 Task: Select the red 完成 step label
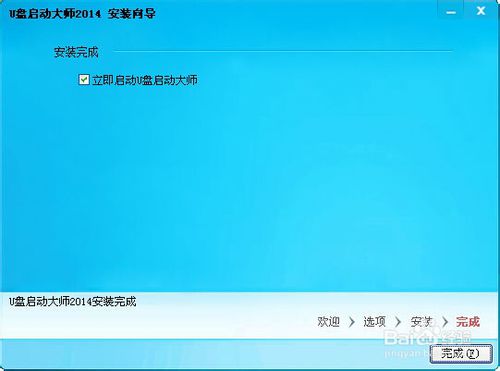468,322
